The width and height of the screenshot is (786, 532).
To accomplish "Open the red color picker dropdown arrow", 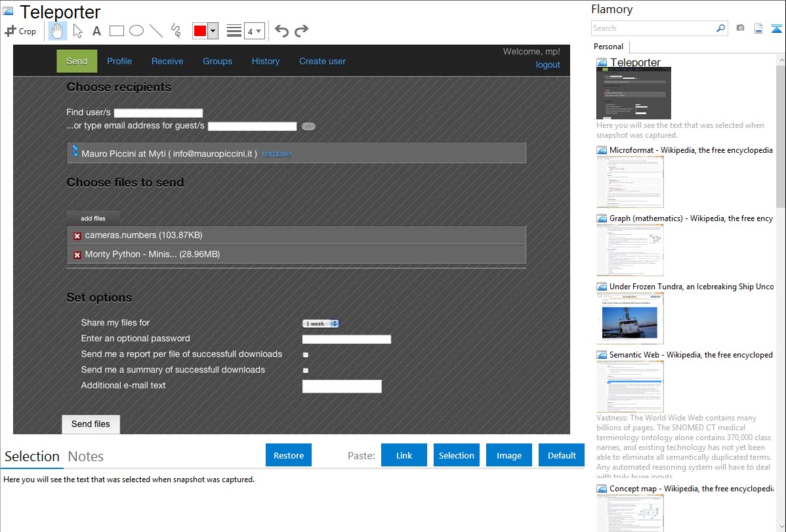I will pos(213,31).
